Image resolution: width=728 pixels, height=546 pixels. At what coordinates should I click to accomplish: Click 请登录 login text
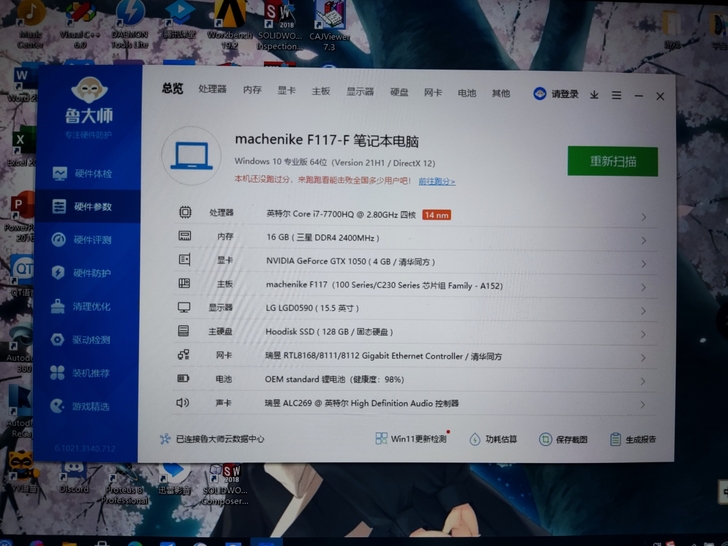click(565, 94)
